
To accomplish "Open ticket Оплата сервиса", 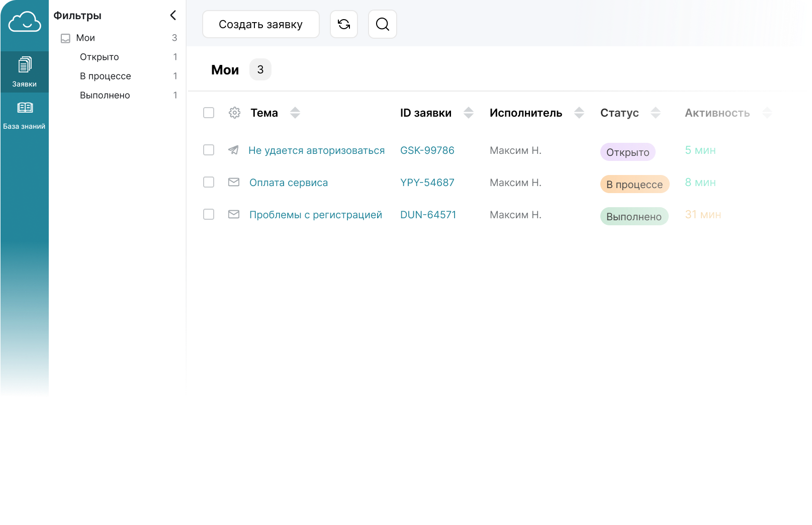I will tap(289, 183).
